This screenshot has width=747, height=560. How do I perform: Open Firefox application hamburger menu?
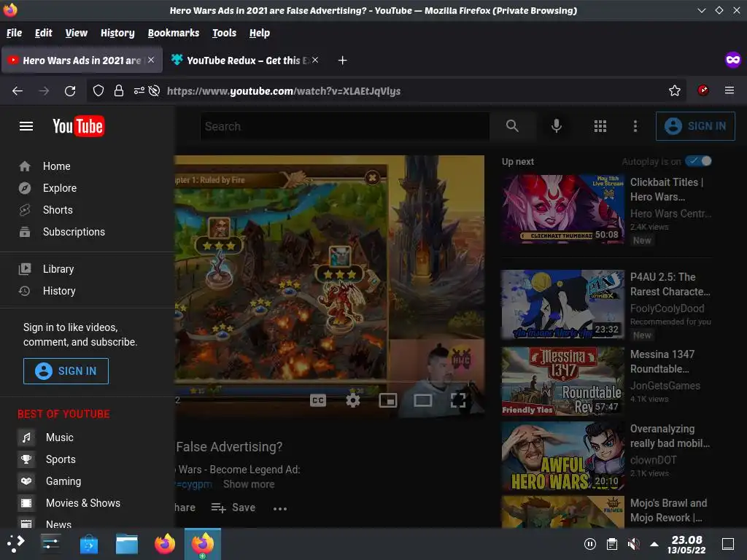[x=729, y=90]
